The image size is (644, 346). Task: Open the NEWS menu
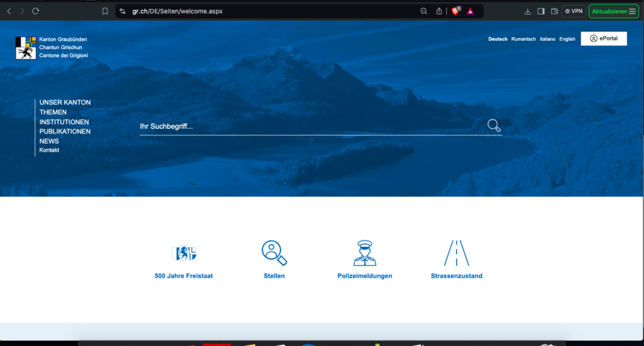(49, 142)
